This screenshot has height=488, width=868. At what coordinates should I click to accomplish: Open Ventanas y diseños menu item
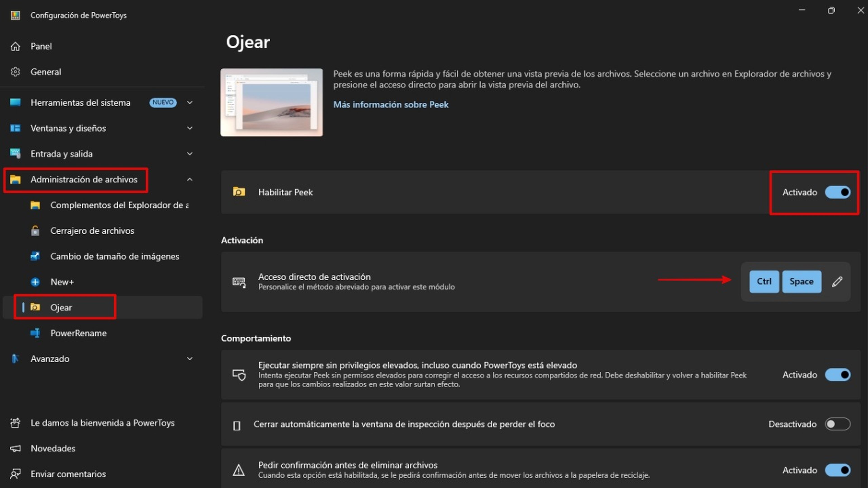(68, 128)
